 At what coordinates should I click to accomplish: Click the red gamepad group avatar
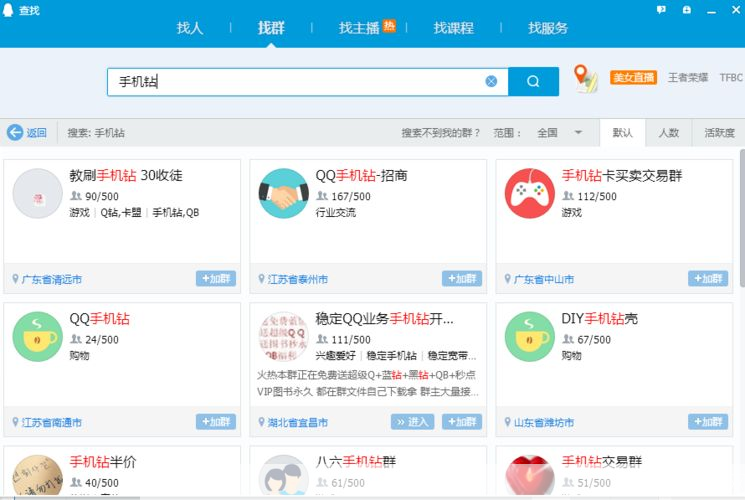pos(529,194)
